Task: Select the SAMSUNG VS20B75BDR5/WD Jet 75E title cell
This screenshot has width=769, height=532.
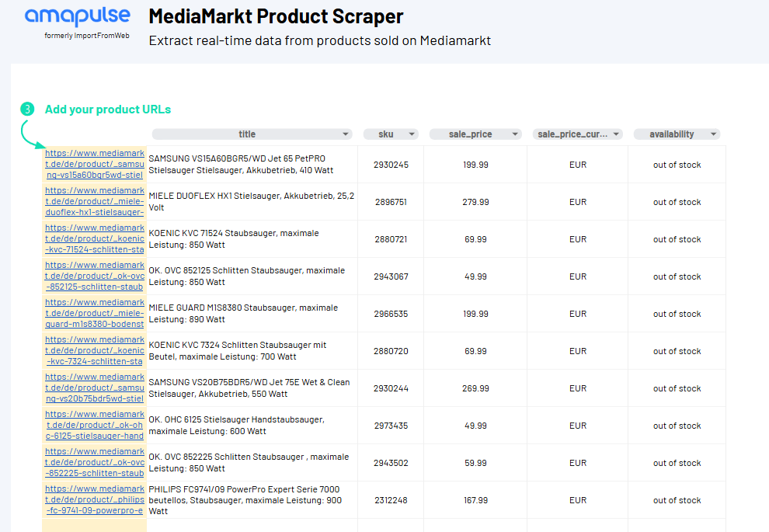Action: [252, 388]
